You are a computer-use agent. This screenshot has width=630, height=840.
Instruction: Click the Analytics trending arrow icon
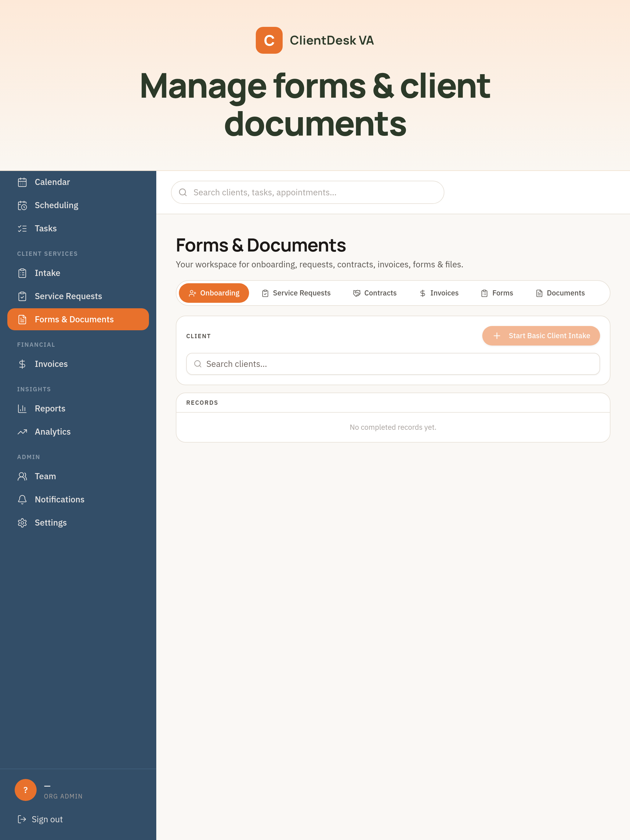click(22, 432)
